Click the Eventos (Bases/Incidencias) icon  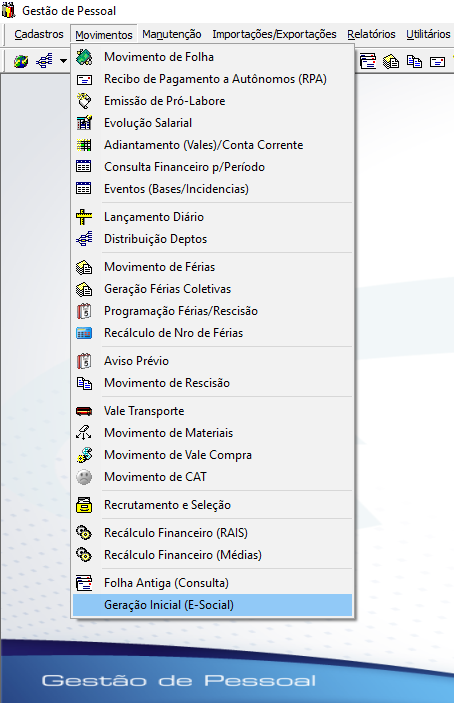pyautogui.click(x=84, y=189)
